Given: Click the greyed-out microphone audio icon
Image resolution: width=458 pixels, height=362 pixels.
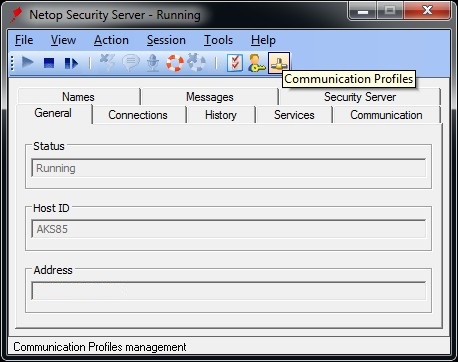Looking at the screenshot, I should (153, 63).
